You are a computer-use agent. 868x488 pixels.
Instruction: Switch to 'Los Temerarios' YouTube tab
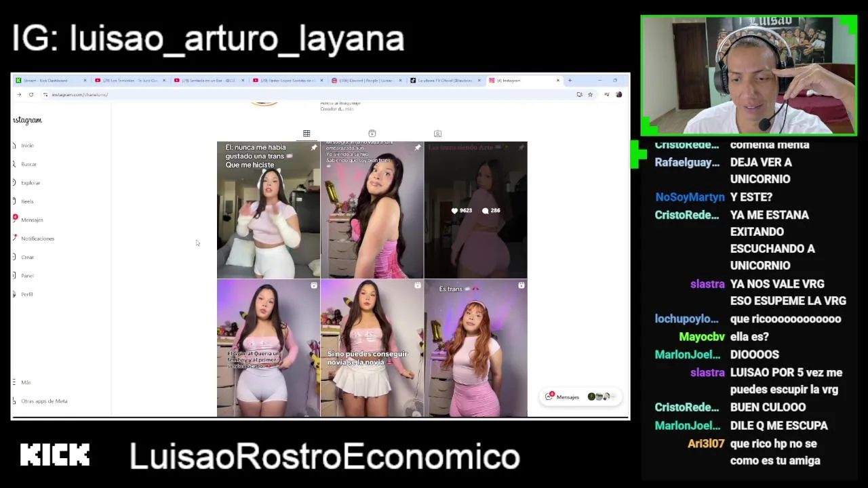(129, 81)
